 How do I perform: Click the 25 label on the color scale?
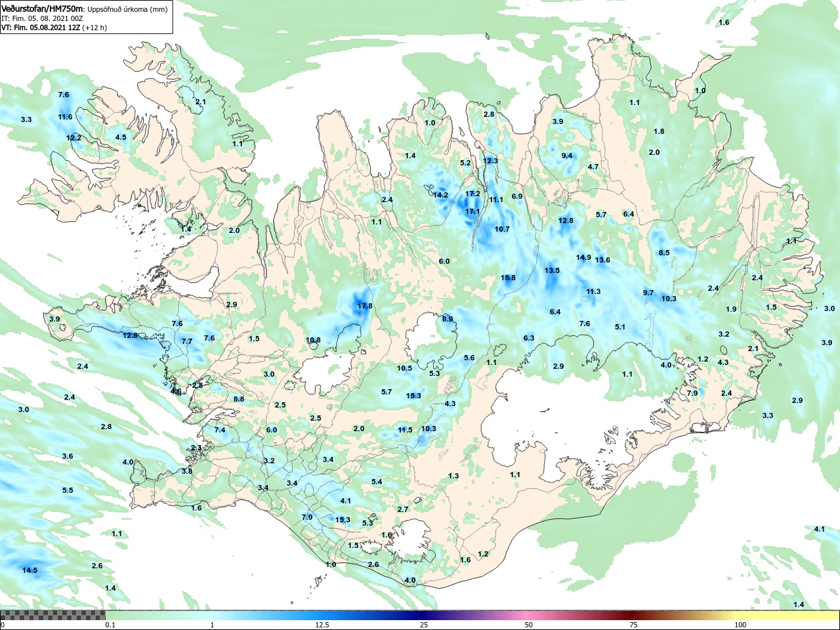(x=424, y=625)
